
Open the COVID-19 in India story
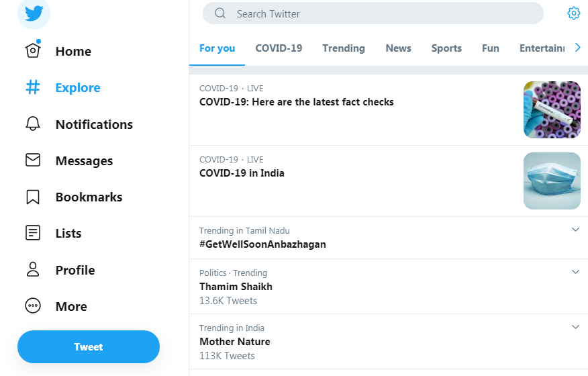tap(242, 173)
